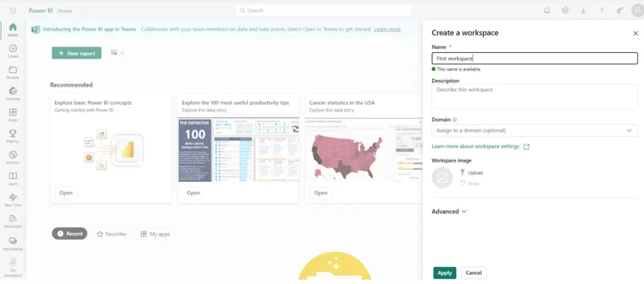Screen dimensions: 644x284
Task: Switch to the My apps tab
Action: pos(155,234)
